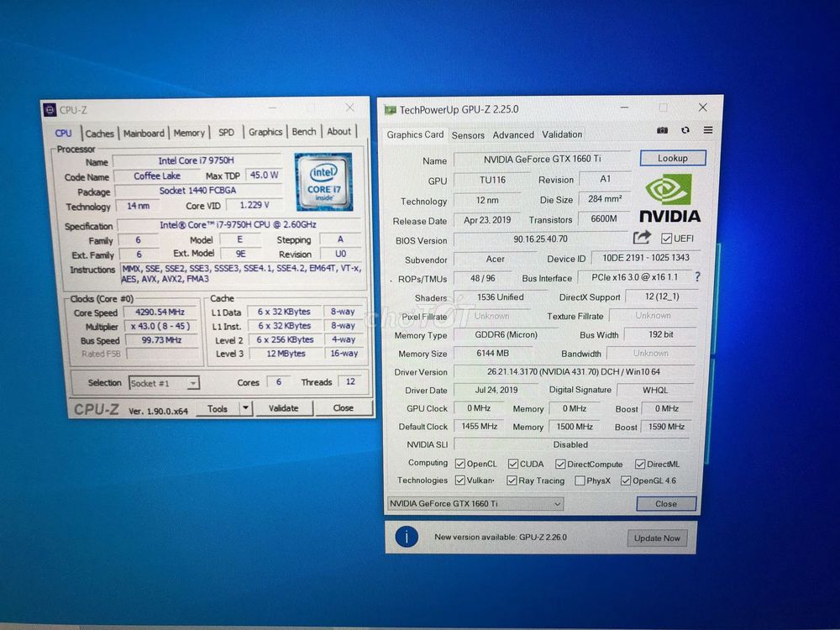Click the NVIDIA SLI field Disabled
This screenshot has height=630, width=840.
pyautogui.click(x=570, y=444)
